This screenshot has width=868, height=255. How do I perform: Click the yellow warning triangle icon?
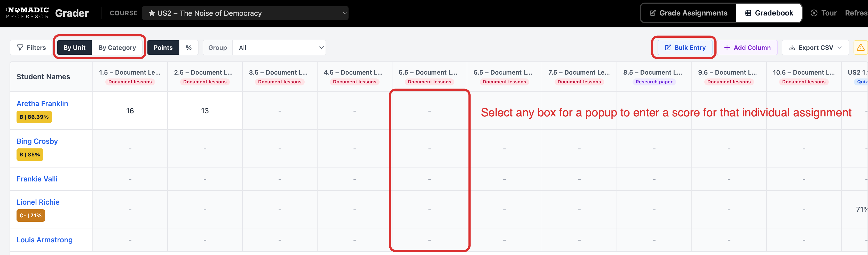[861, 47]
